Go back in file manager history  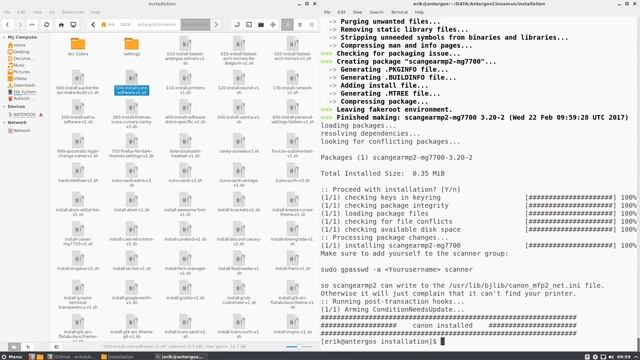(x=7, y=24)
